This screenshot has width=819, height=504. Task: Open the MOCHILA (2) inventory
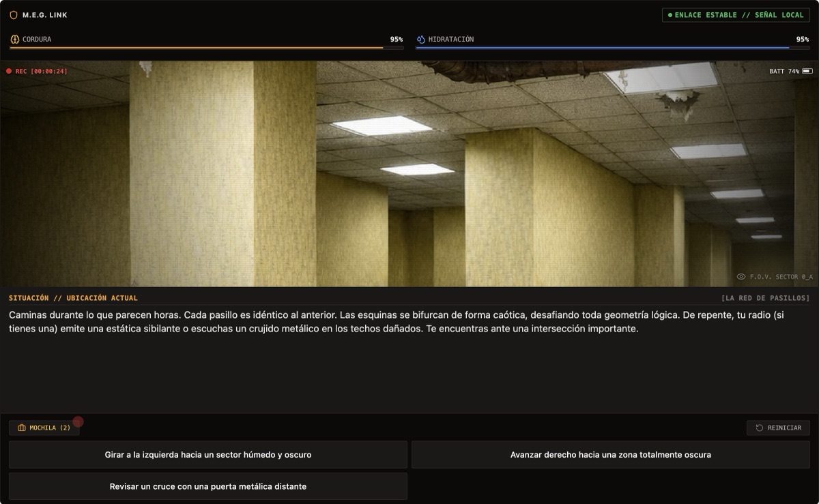point(44,428)
